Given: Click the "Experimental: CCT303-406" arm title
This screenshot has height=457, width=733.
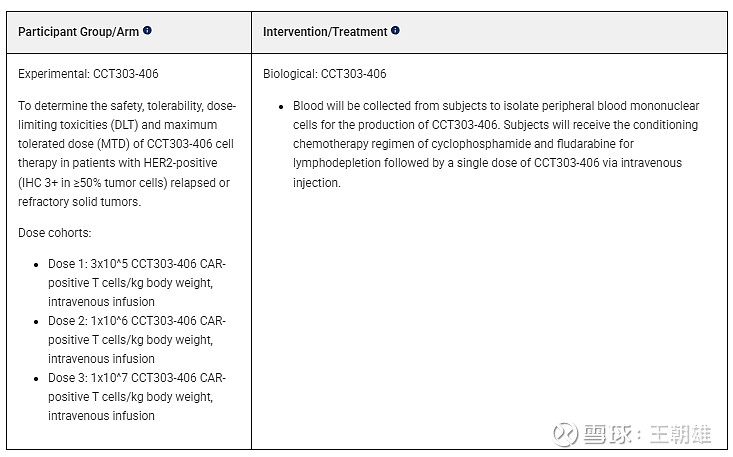Looking at the screenshot, I should pos(89,74).
